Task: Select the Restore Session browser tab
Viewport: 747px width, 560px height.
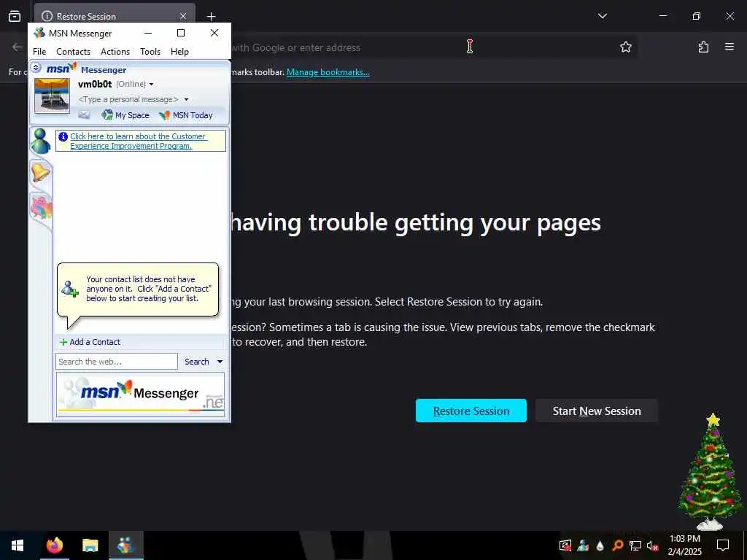Action: (115, 16)
